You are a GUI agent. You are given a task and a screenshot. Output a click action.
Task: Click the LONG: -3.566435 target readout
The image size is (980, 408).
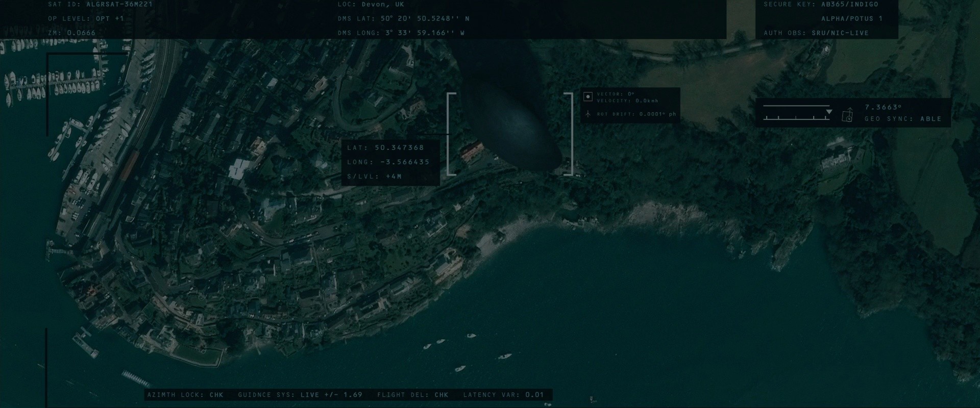[388, 162]
